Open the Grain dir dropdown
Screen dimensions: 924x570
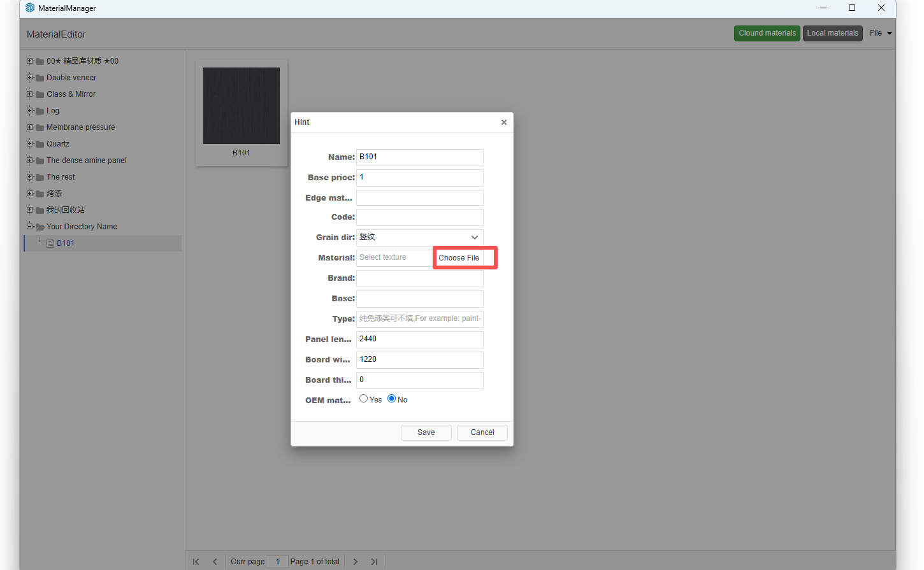(419, 238)
